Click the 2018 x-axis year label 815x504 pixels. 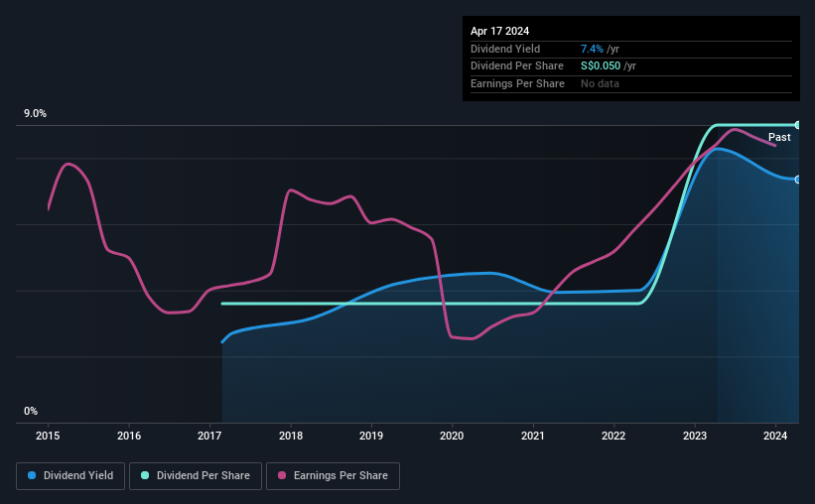[291, 436]
